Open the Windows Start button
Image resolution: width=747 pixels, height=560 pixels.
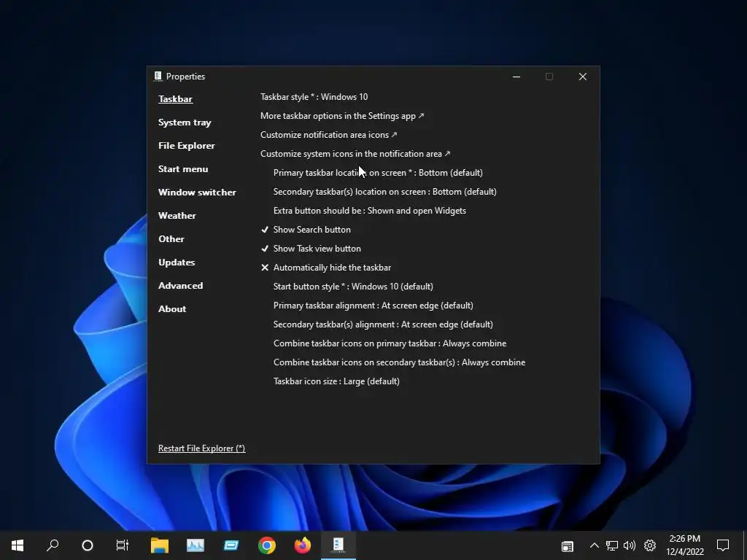pos(18,545)
